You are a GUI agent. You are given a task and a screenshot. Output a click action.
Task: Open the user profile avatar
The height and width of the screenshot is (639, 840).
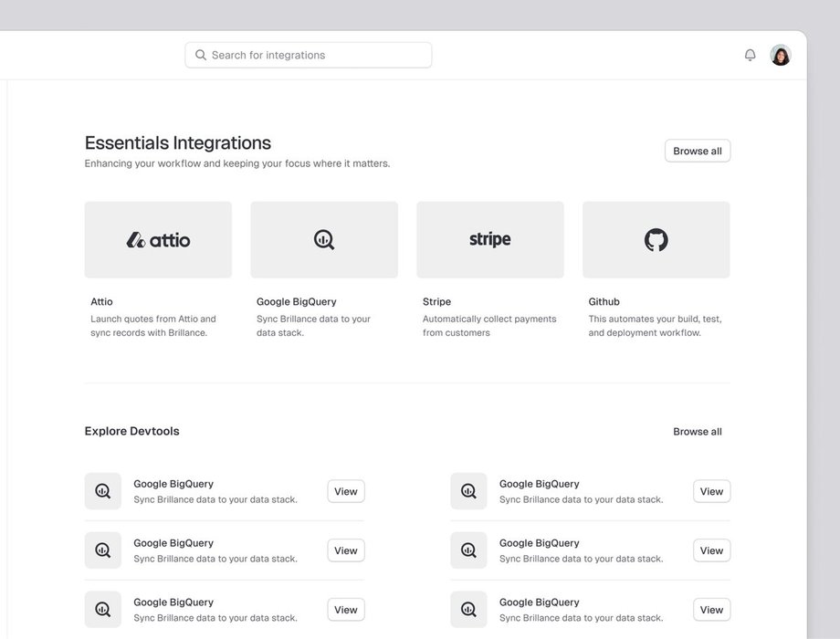pos(780,55)
